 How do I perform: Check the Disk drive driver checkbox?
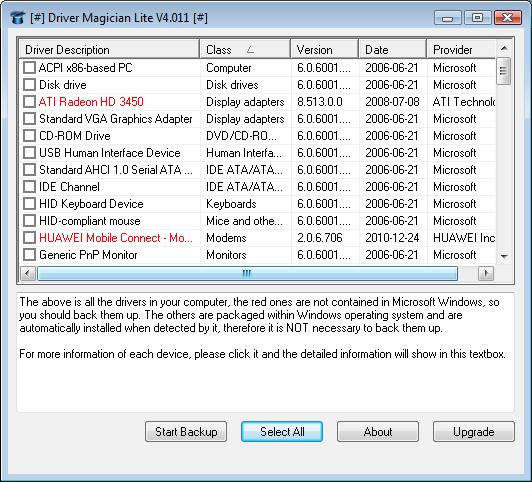[x=30, y=84]
